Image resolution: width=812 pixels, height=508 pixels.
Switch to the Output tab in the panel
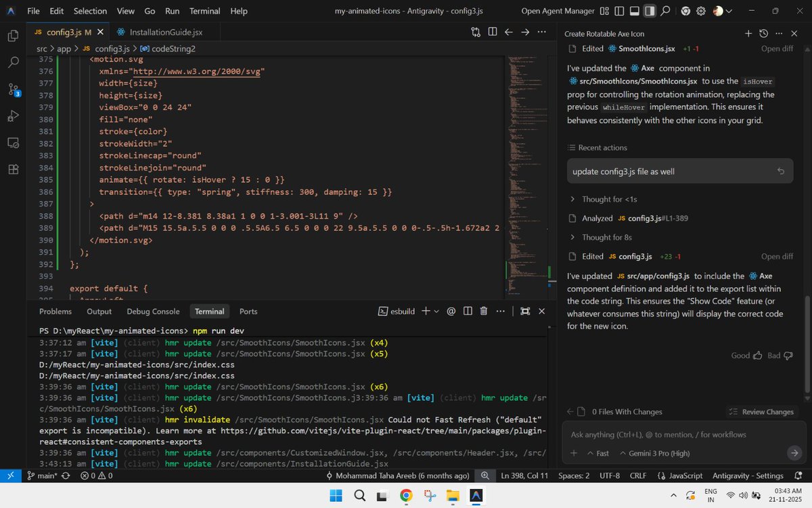click(x=99, y=311)
